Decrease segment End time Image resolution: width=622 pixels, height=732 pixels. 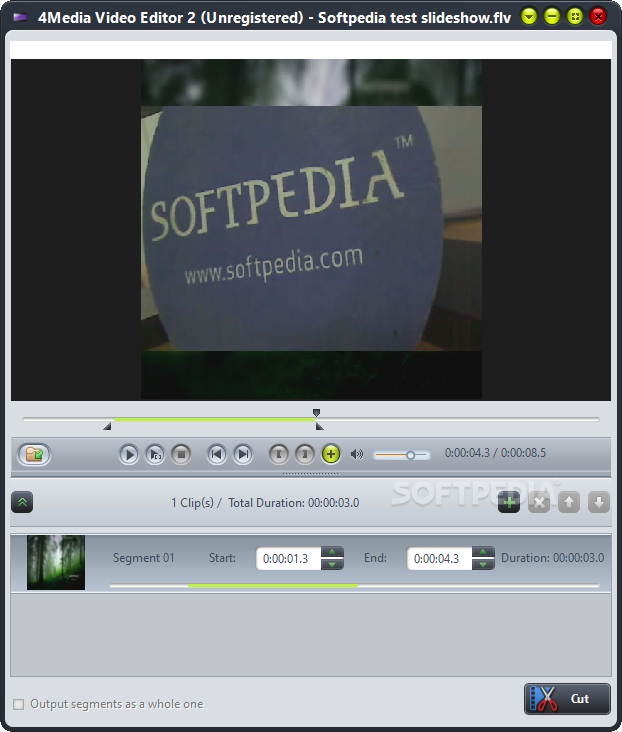click(x=483, y=564)
